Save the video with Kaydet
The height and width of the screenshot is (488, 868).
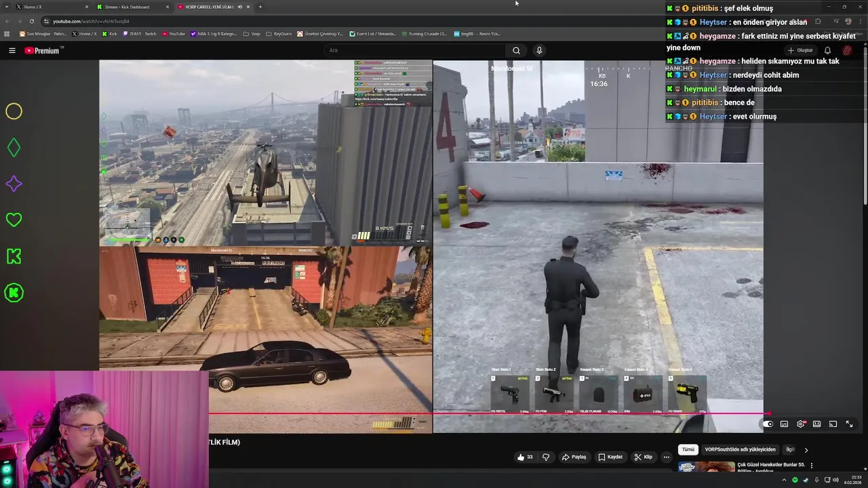coord(610,457)
